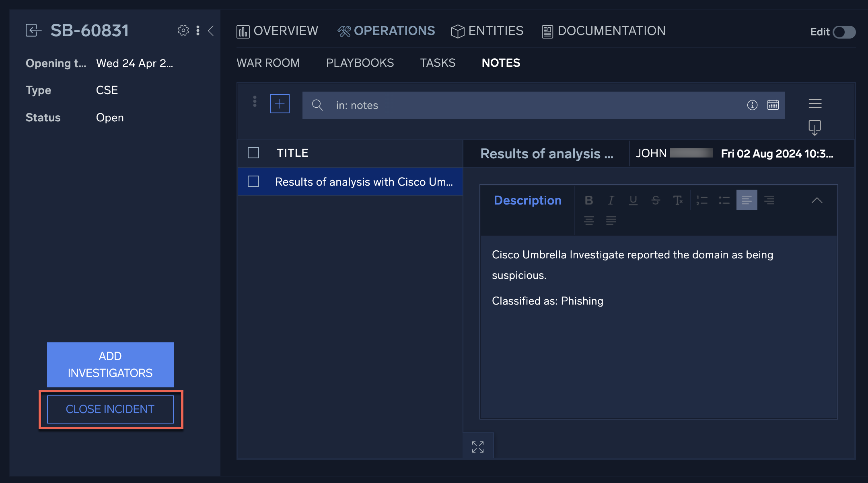868x483 pixels.
Task: Click the ADD INVESTIGATORS button
Action: pyautogui.click(x=110, y=364)
